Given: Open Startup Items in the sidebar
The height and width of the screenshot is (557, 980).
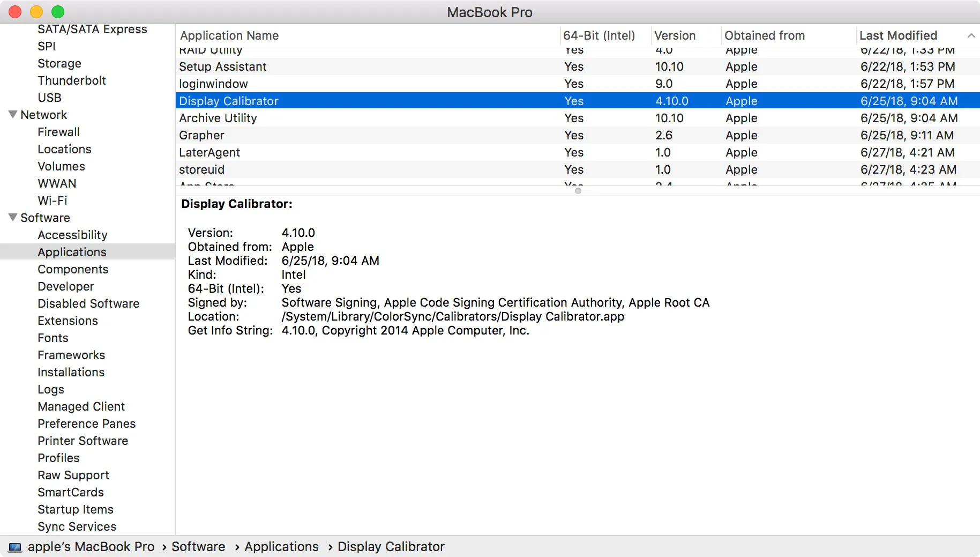Looking at the screenshot, I should click(x=76, y=509).
